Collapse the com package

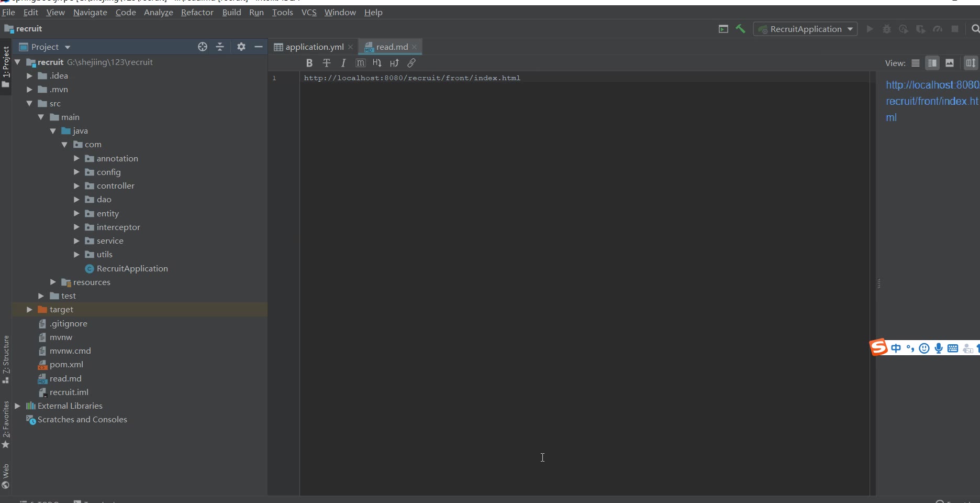[x=64, y=145]
